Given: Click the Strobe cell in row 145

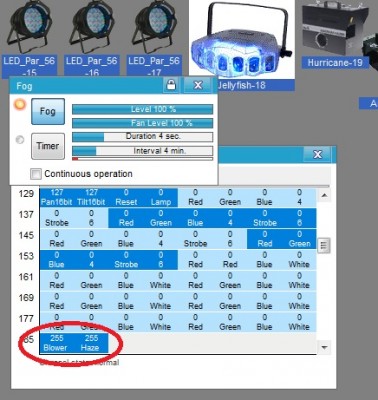Looking at the screenshot, I should pos(195,239).
